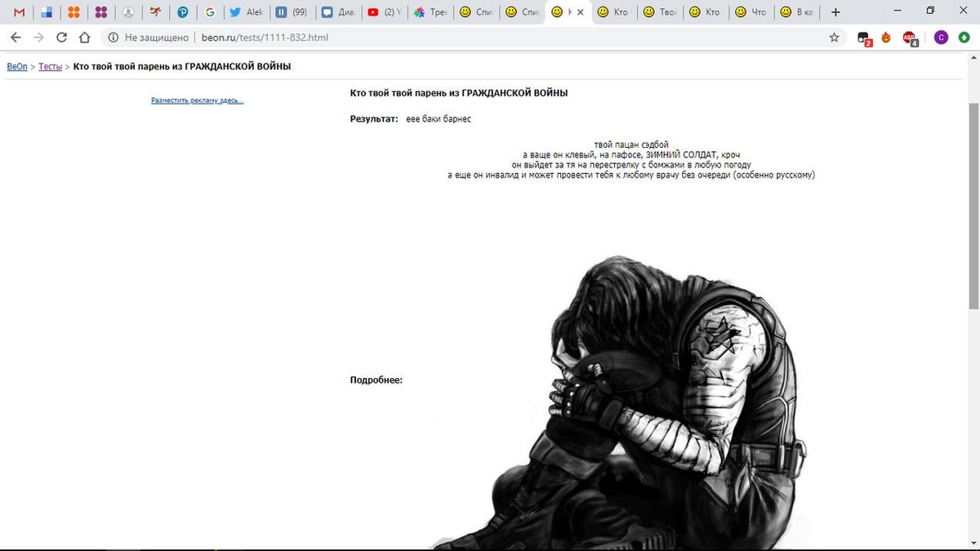980x551 pixels.
Task: Click the 'Результат:' label
Action: 374,119
